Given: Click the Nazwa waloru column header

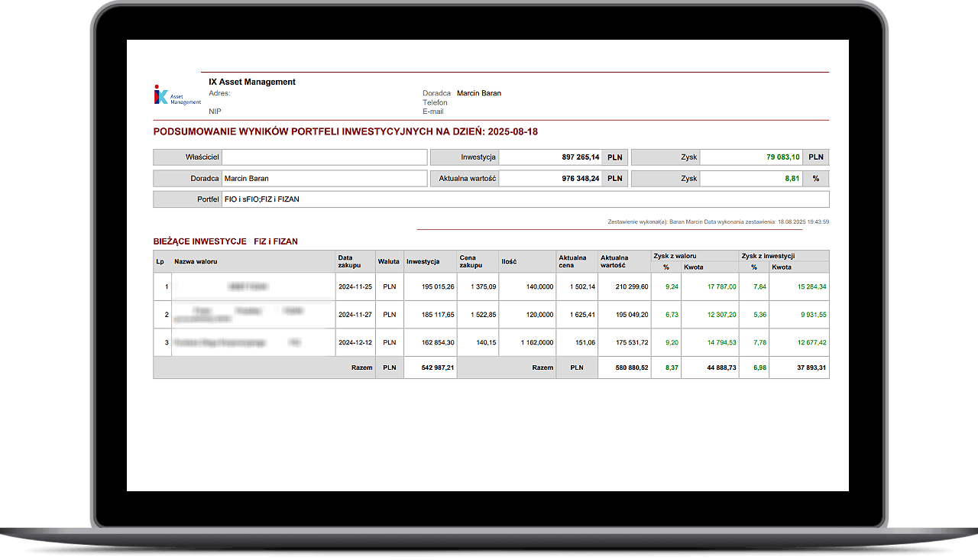Looking at the screenshot, I should tap(196, 261).
